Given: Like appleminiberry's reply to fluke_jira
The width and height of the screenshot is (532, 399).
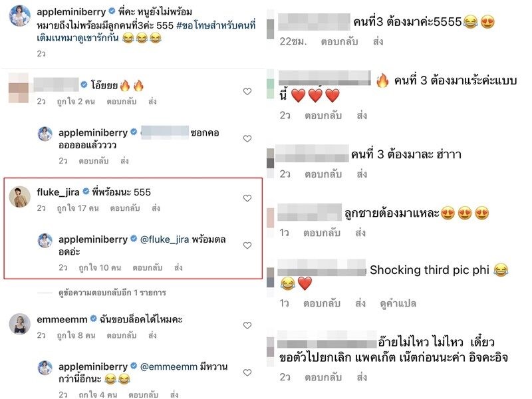Looking at the screenshot, I should tap(247, 245).
